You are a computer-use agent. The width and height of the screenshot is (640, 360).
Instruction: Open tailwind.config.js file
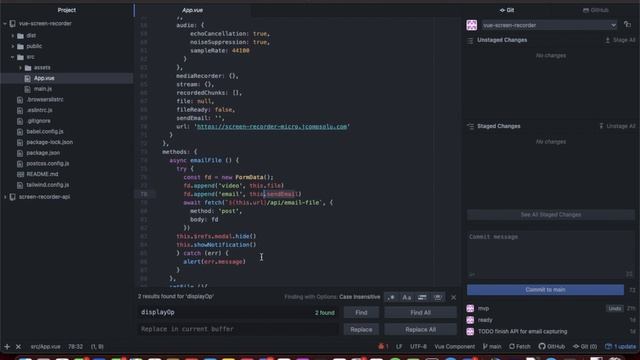point(48,184)
